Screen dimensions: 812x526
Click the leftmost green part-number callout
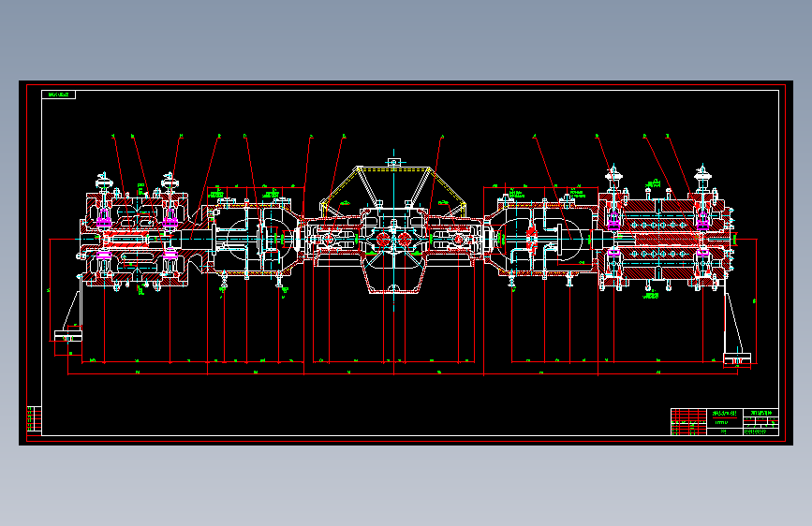point(113,136)
